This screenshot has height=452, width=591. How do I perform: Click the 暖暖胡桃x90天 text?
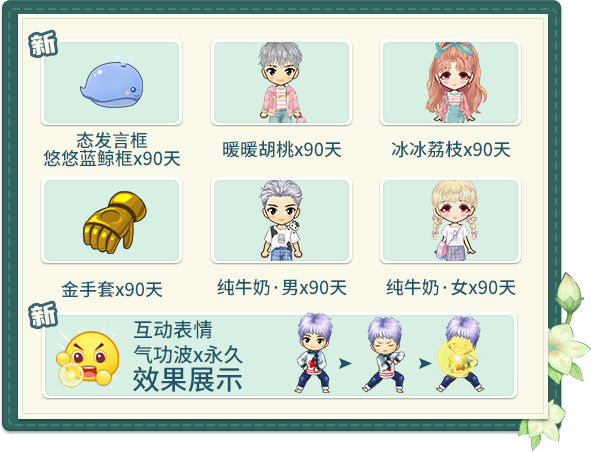282,150
